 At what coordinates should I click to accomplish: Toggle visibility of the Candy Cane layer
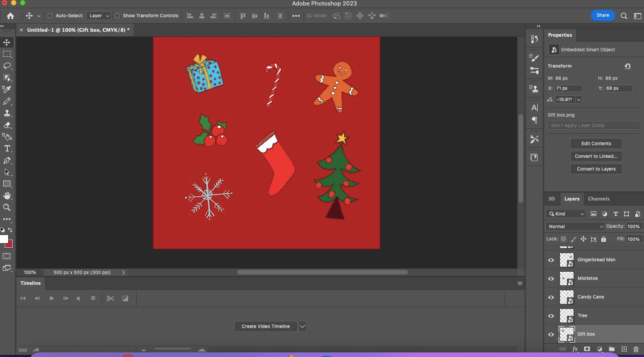[x=551, y=297]
